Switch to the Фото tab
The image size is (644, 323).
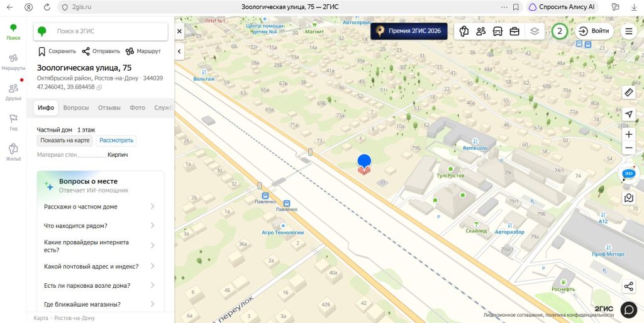(138, 108)
